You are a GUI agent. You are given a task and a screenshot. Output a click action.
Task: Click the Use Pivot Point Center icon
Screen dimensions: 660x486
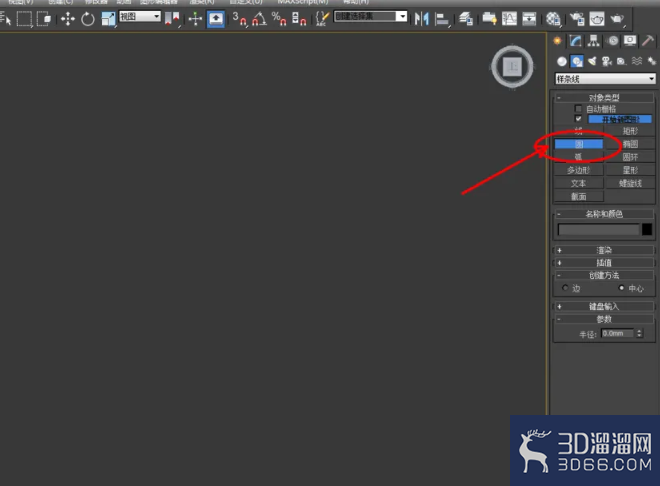[172, 19]
